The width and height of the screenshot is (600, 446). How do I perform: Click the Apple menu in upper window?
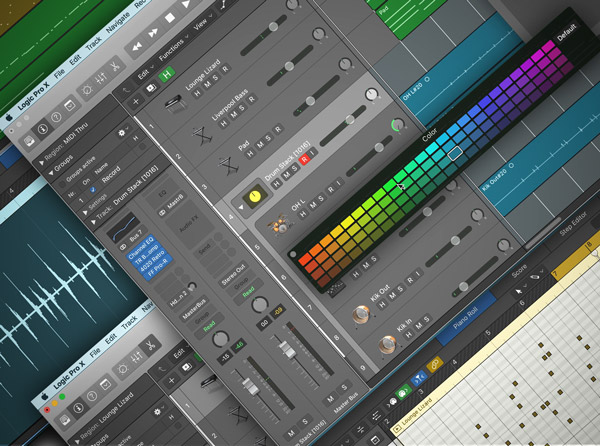9,117
